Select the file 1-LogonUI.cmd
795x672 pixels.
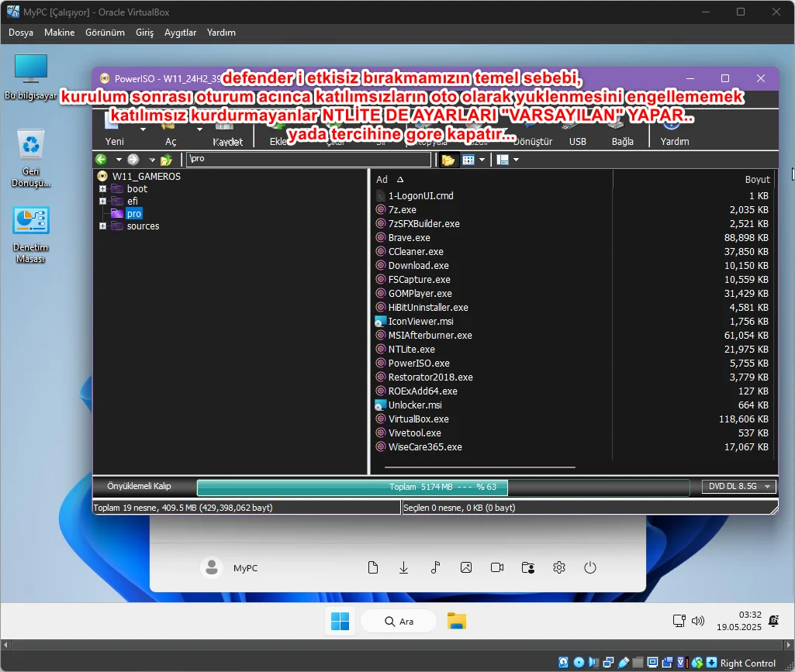[421, 195]
